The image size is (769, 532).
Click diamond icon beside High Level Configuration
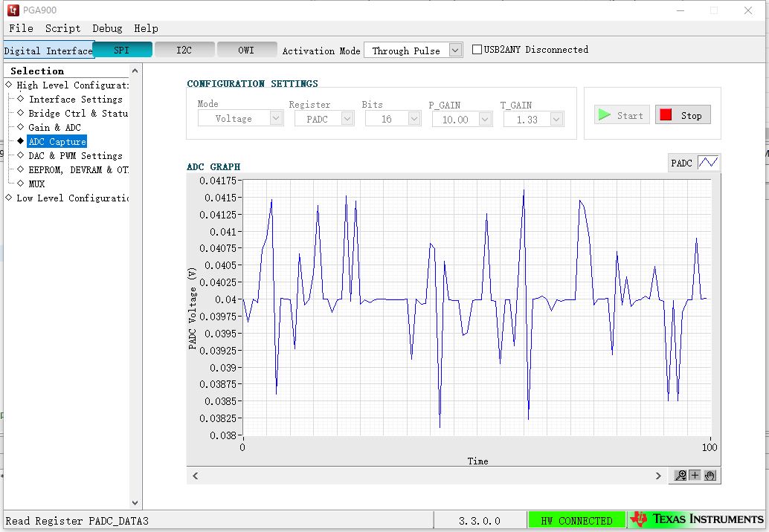(x=9, y=84)
